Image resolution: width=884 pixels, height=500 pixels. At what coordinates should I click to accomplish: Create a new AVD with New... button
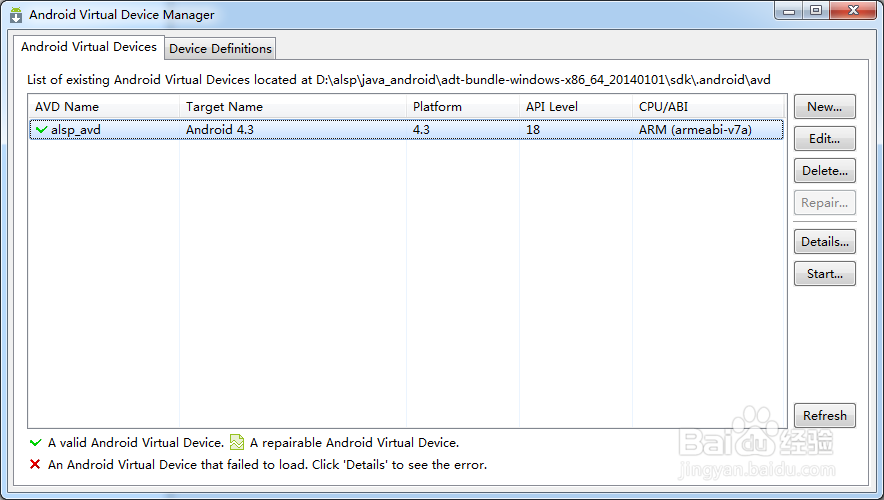(x=825, y=107)
